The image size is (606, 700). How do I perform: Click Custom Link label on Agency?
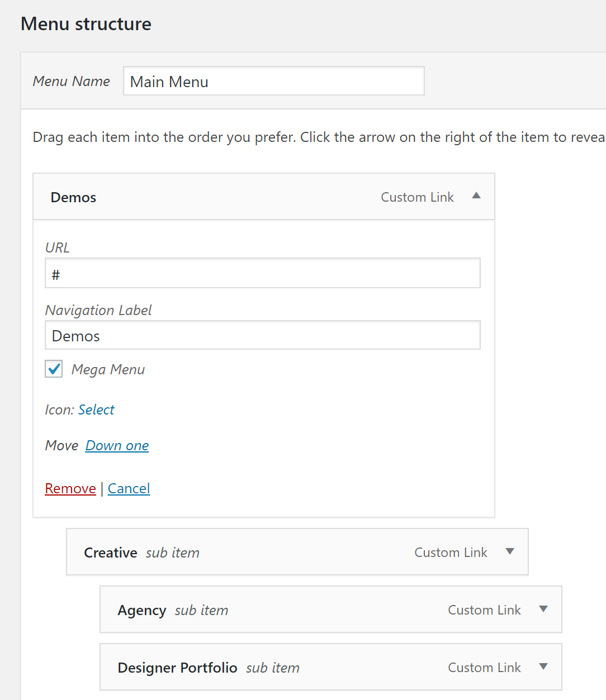point(484,610)
